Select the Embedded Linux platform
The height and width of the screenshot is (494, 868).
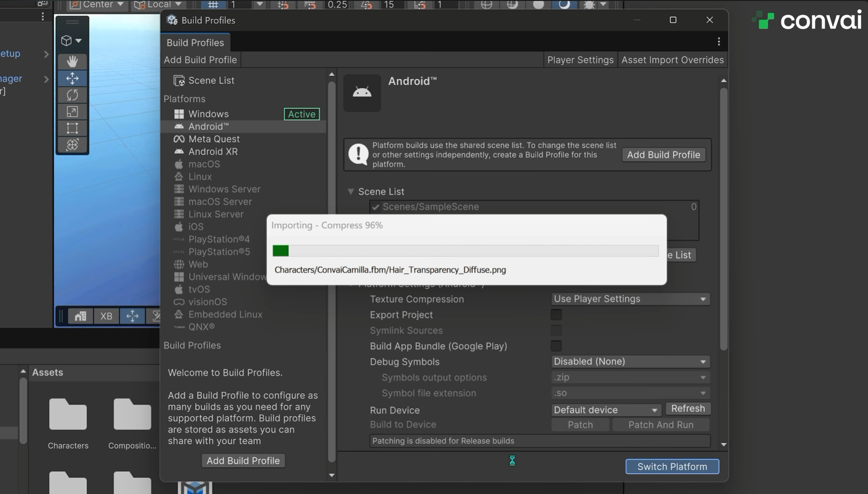243,314
